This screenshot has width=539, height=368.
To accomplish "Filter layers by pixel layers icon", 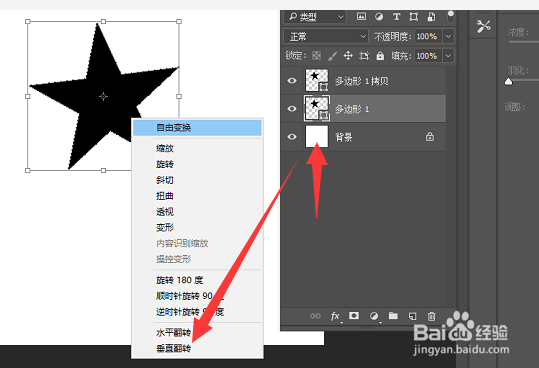I will [361, 16].
